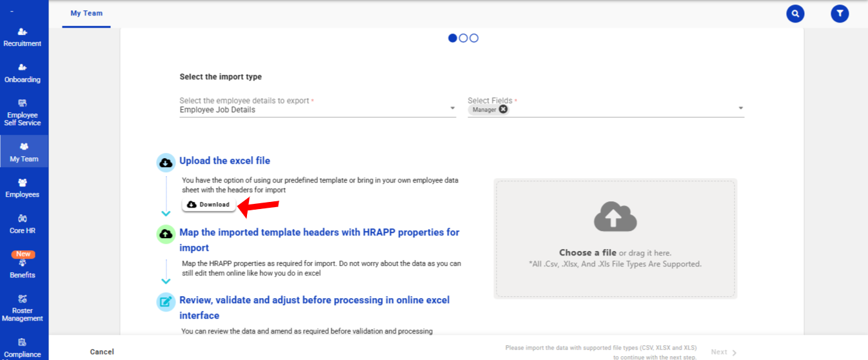Click Next to continue import
The width and height of the screenshot is (868, 360).
tap(724, 352)
